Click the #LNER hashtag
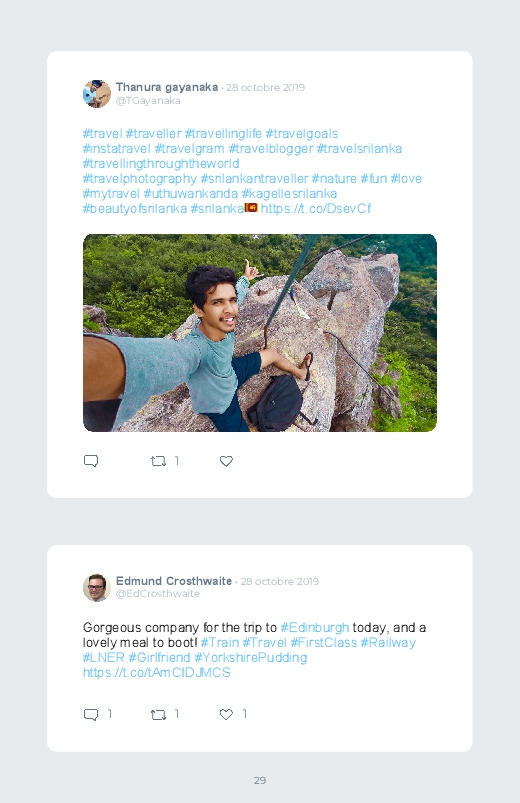The height and width of the screenshot is (803, 520). 103,658
